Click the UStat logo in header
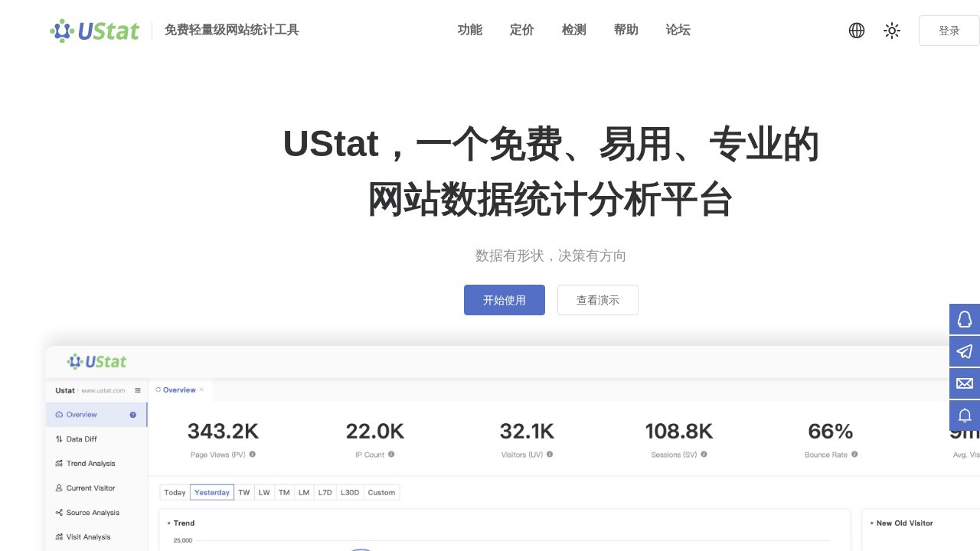The width and height of the screenshot is (980, 551). point(94,31)
